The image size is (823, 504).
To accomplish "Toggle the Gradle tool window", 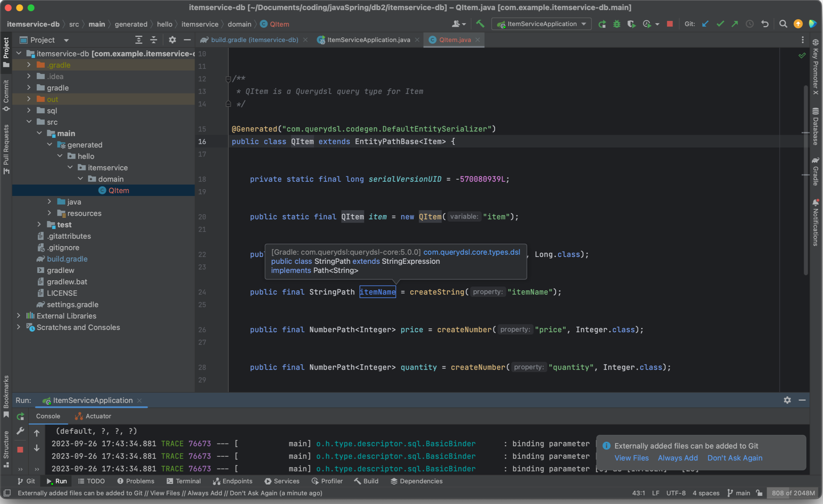I will (815, 172).
